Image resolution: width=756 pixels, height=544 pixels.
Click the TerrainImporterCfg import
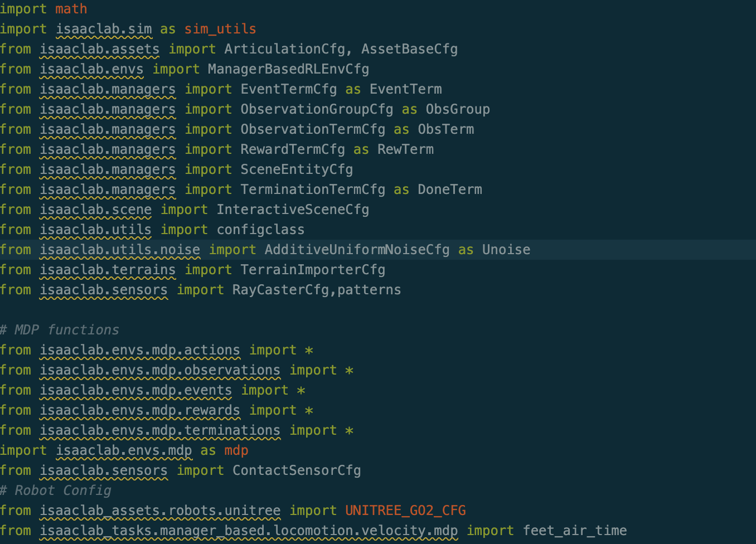[313, 270]
